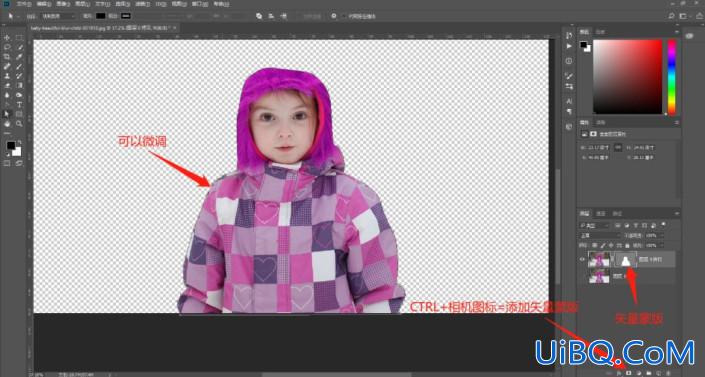Toggle lock all padlock icon
705x377 pixels.
627,246
